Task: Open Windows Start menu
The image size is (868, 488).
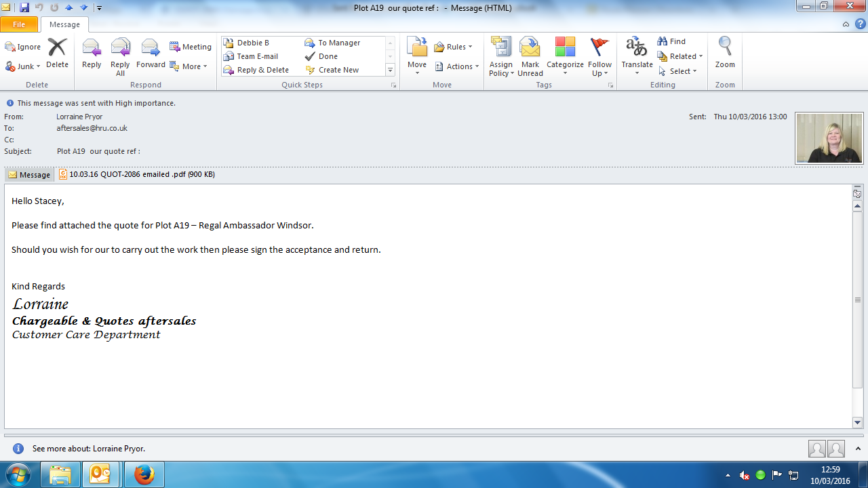Action: point(18,474)
